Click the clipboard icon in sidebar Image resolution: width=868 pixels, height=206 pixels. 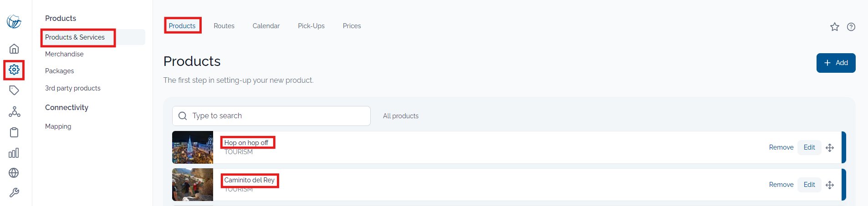(14, 132)
